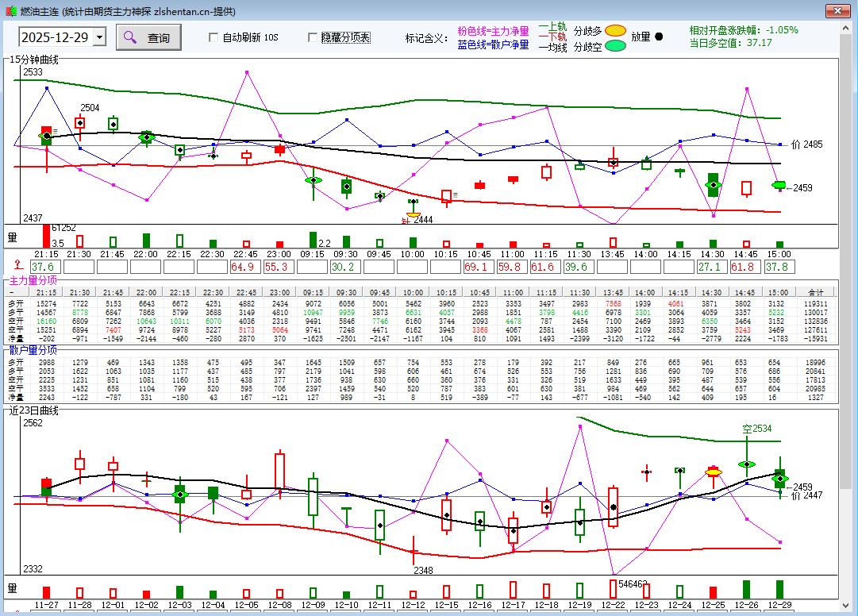Screen dimensions: 858x616
Task: Click the red question mark icon left of ratio boxes
Action: point(17,267)
